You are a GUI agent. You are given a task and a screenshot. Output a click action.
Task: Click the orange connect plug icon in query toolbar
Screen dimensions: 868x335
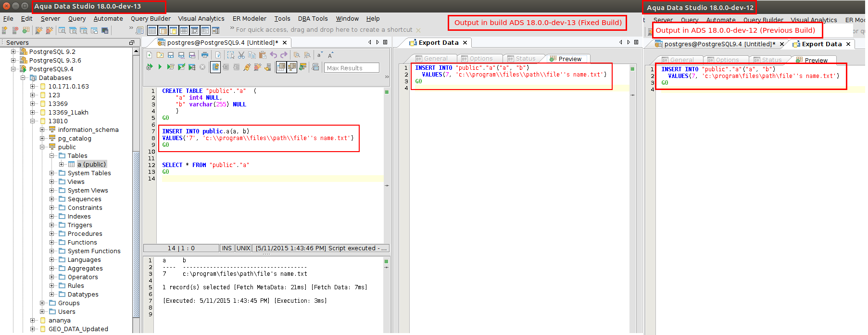click(x=247, y=67)
